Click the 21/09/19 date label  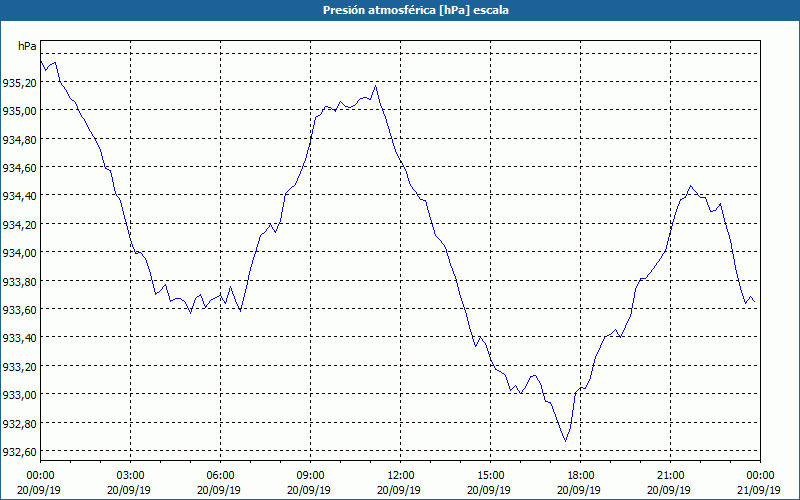760,490
